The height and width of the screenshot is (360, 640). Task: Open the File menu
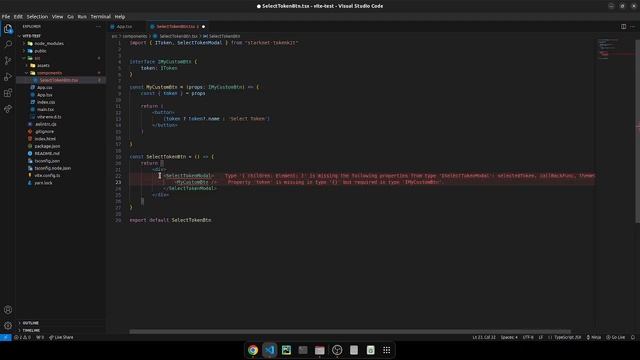6,17
